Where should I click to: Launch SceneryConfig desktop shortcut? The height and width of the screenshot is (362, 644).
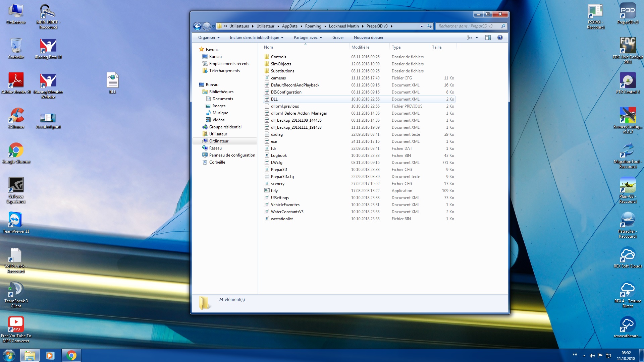pyautogui.click(x=628, y=120)
